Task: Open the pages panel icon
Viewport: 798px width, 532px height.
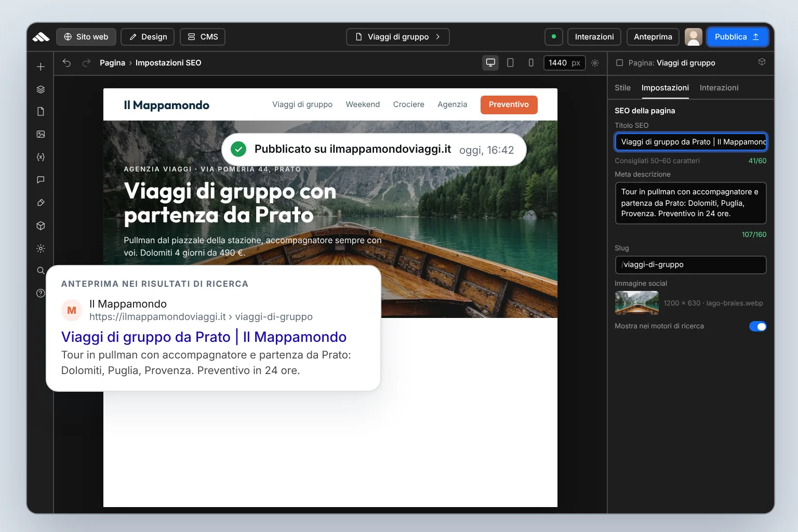Action: coord(41,112)
